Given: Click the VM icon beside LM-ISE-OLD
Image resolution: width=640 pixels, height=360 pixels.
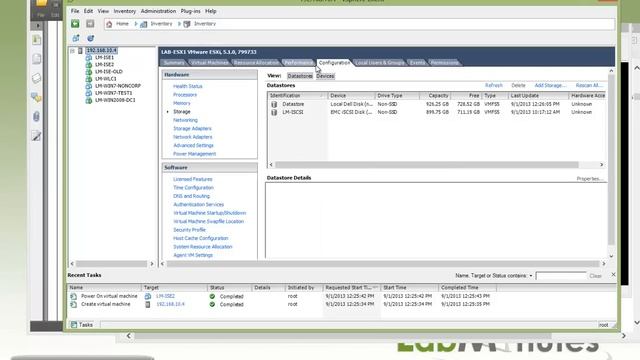Looking at the screenshot, I should [89, 72].
